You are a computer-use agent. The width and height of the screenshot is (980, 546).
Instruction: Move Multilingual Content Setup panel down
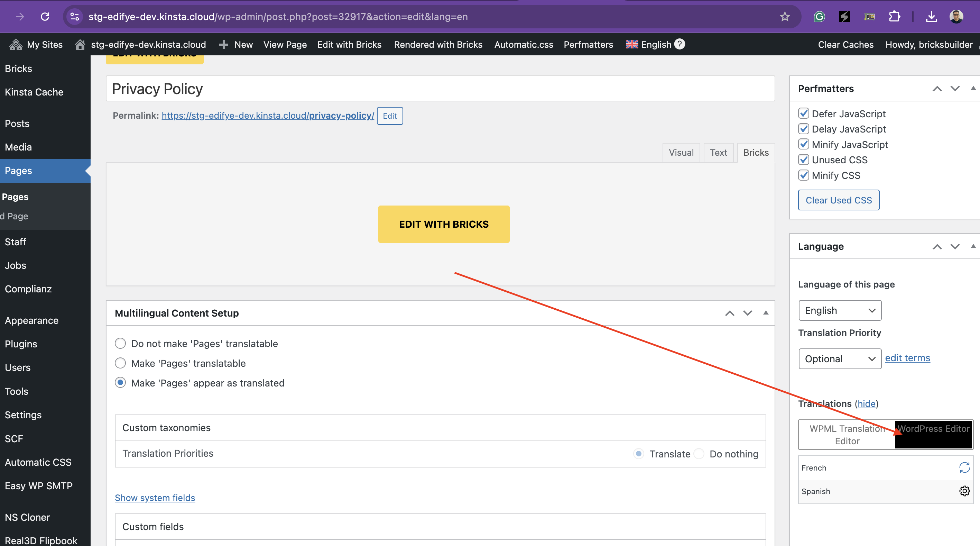click(748, 313)
